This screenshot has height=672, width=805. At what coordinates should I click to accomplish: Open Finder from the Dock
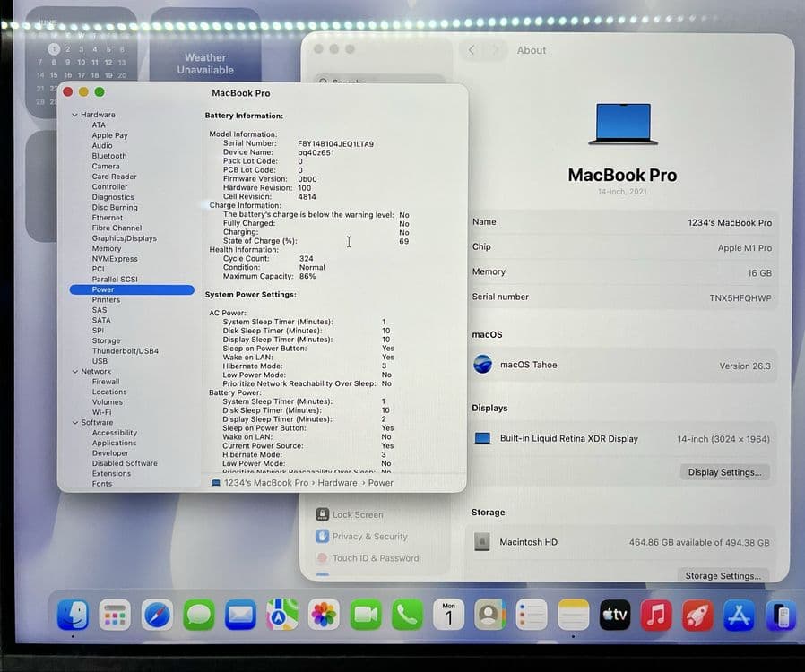tap(73, 614)
